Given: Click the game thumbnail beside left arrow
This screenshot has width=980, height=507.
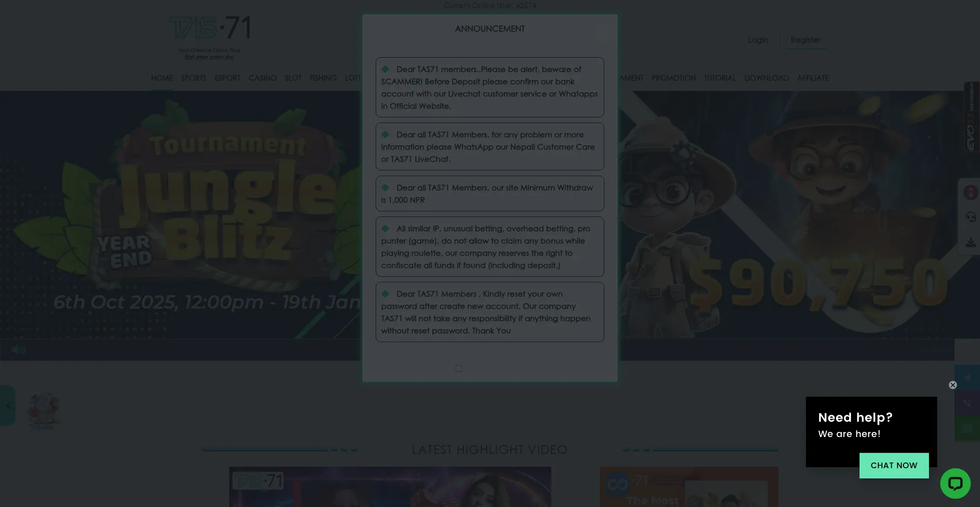Looking at the screenshot, I should [x=43, y=409].
